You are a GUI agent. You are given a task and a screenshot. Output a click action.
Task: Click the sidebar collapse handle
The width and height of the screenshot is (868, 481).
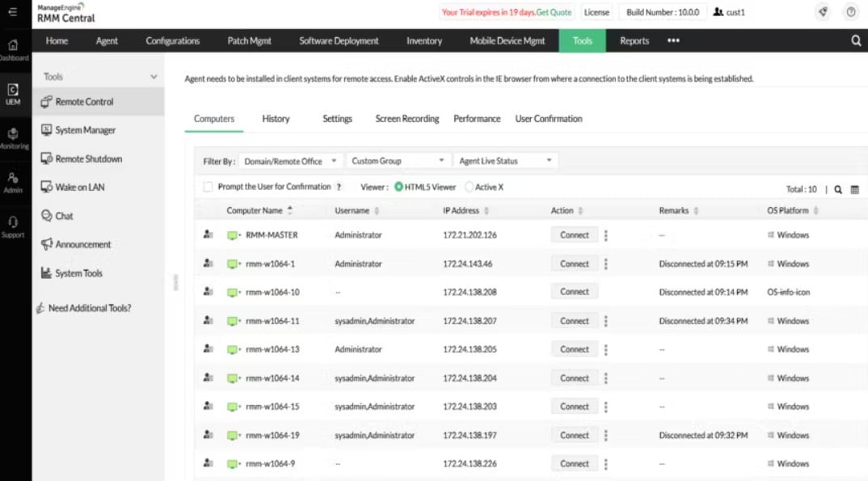point(175,282)
